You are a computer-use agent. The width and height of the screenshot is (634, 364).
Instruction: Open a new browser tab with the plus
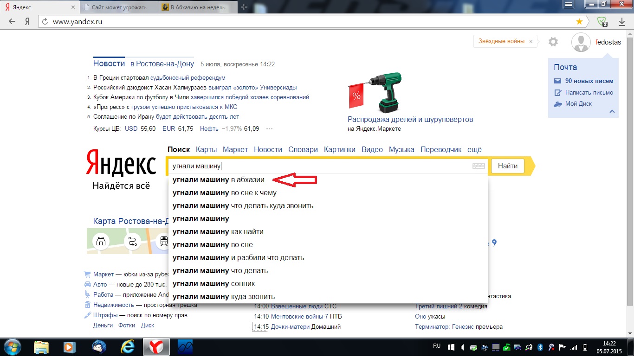(x=245, y=7)
